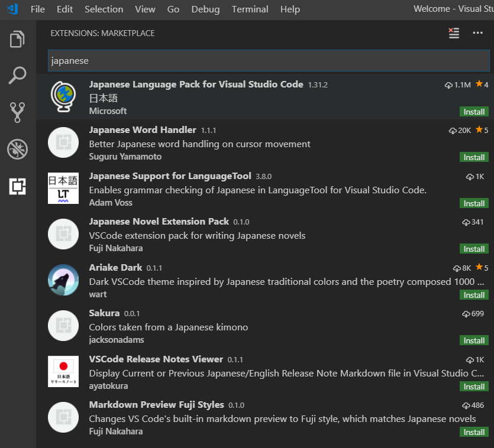Click publisher name 'wart'
The height and width of the screenshot is (448, 494).
pos(98,294)
